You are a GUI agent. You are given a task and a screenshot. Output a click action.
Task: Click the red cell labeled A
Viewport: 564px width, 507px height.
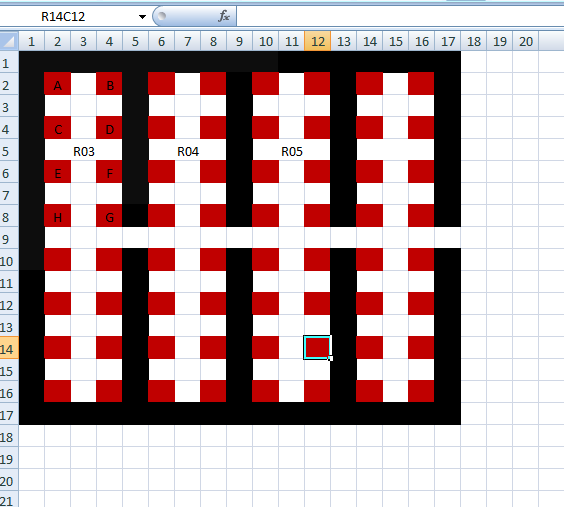pos(58,84)
